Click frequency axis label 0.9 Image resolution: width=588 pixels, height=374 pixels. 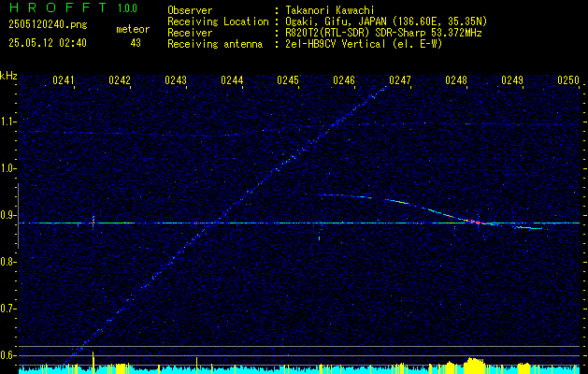7,215
